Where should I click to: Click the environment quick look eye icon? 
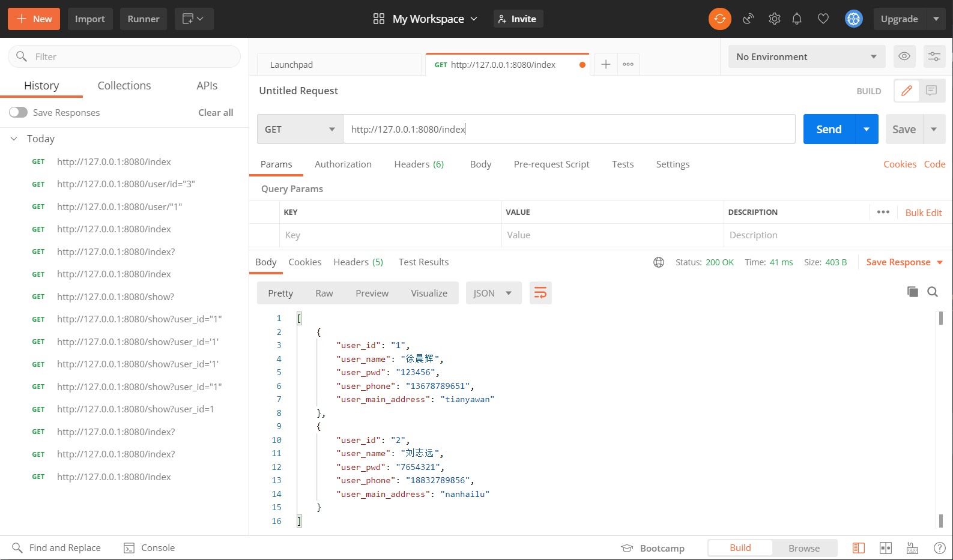click(x=904, y=56)
